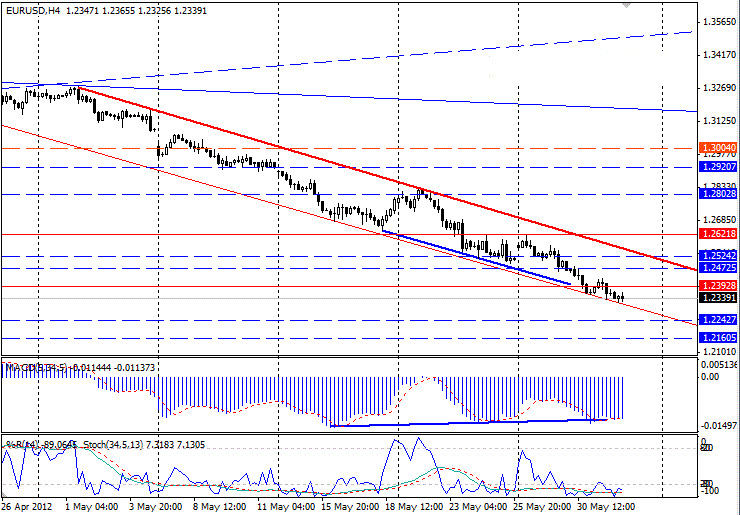740x515 pixels.
Task: Click the 1.35650 price axis value
Action: click(x=719, y=22)
